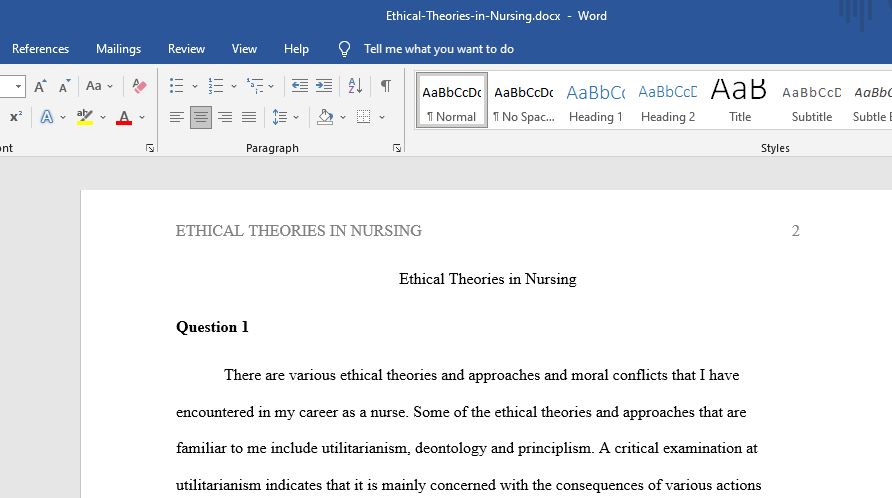Apply Heading 1 style
The image size is (892, 498).
pyautogui.click(x=596, y=101)
